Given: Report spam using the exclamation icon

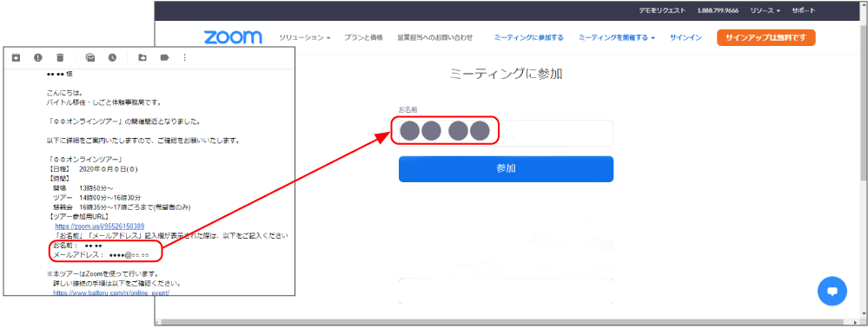Looking at the screenshot, I should [37, 57].
